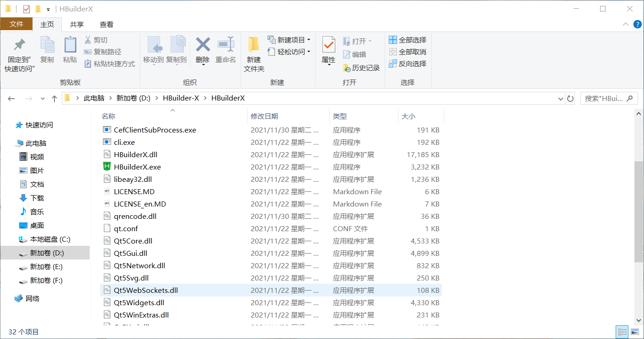Sort by Date Modified (修改日期) column
644x339 pixels.
click(264, 117)
